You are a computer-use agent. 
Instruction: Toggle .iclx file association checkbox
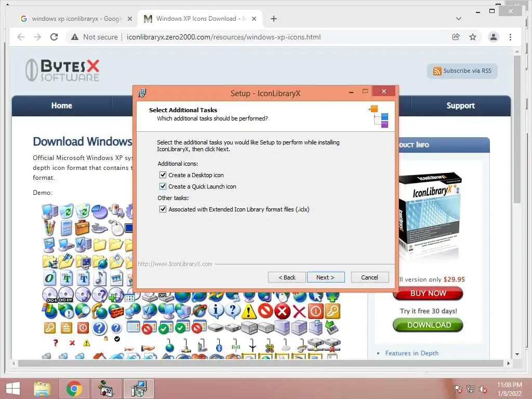(x=163, y=209)
